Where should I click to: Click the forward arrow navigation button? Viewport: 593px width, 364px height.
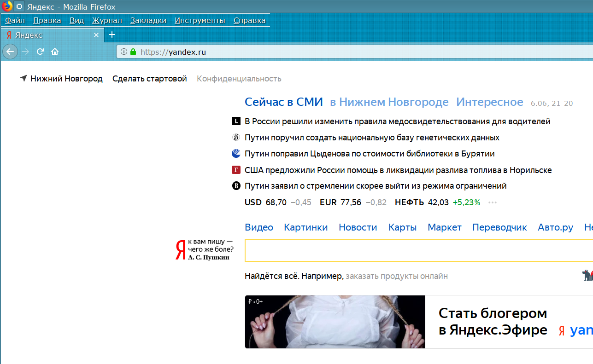(25, 52)
